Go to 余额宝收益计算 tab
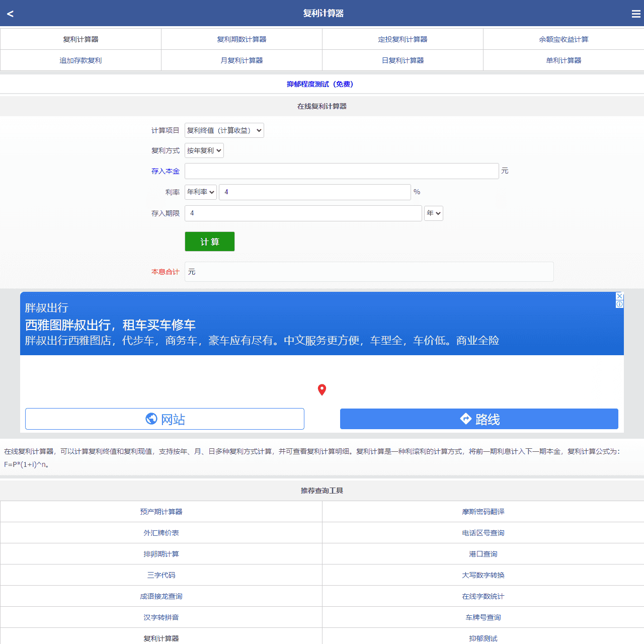This screenshot has width=644, height=644. pyautogui.click(x=563, y=39)
